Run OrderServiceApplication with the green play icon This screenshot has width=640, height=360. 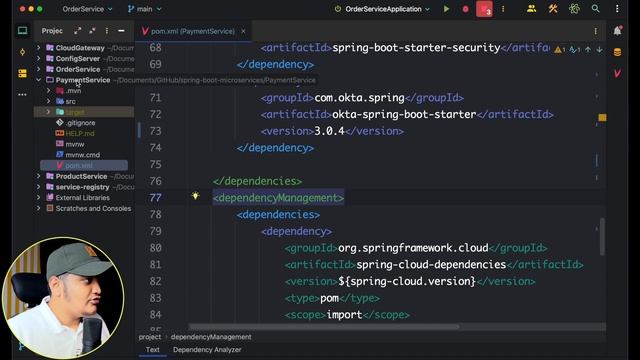pos(446,9)
